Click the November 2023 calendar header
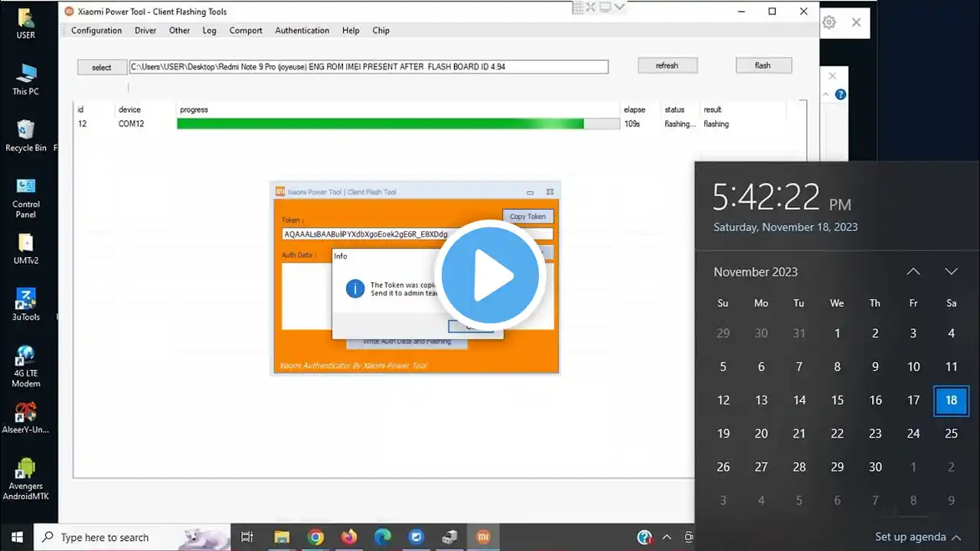 pos(756,272)
